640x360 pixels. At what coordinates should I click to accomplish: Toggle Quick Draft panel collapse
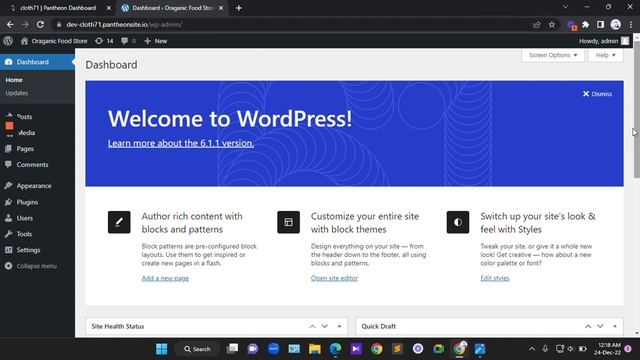pyautogui.click(x=615, y=326)
